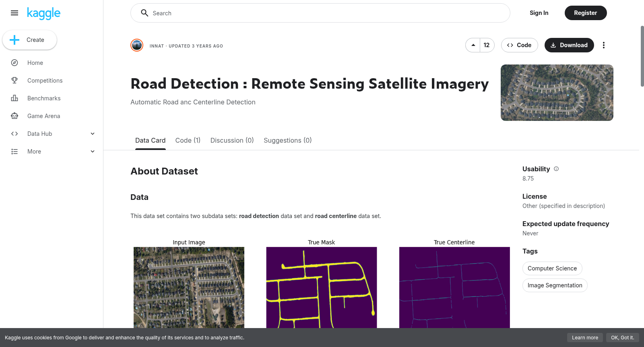Click the INNAT author name

coord(157,46)
